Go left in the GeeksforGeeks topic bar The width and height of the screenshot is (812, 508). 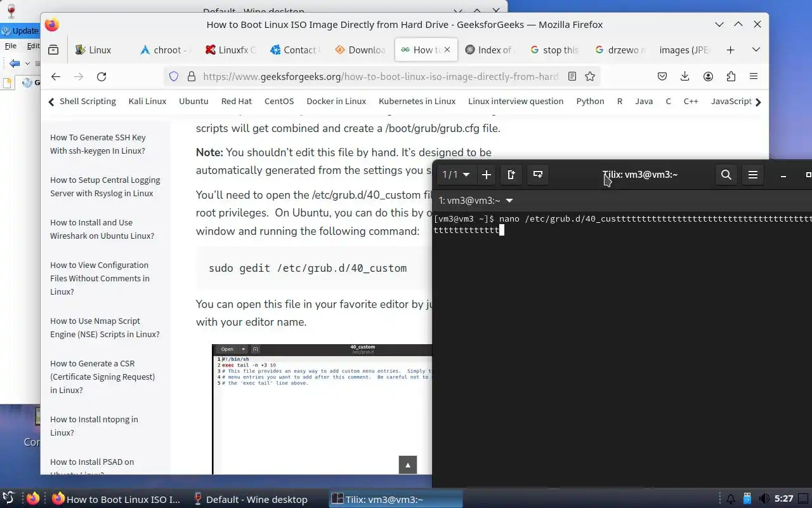click(51, 101)
